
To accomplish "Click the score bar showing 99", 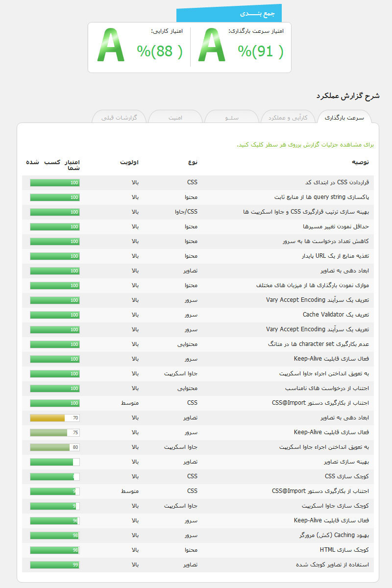I will tap(55, 565).
